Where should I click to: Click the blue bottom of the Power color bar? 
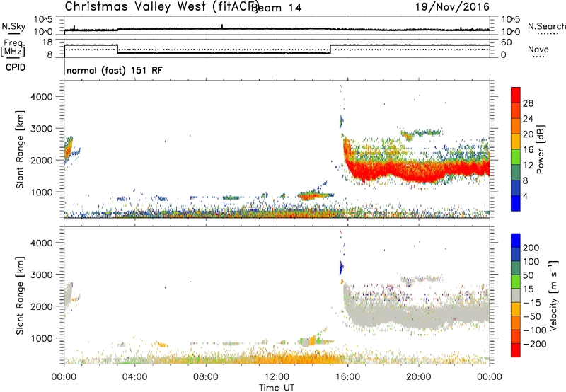click(516, 203)
